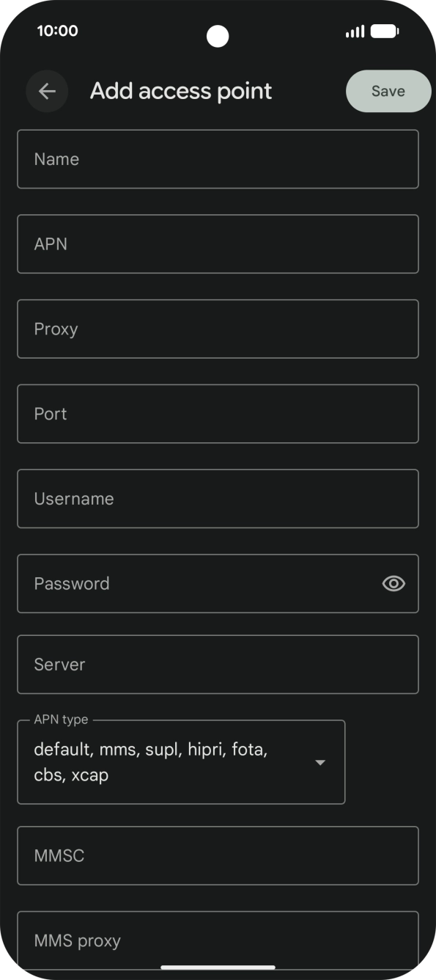This screenshot has width=436, height=980.
Task: Click the signal strength indicator
Action: [x=355, y=31]
